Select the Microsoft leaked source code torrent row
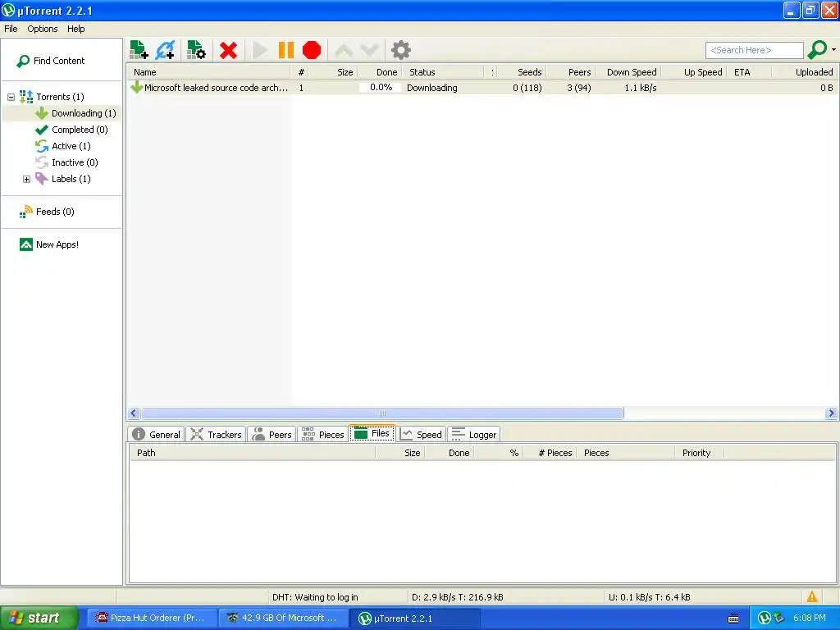Viewport: 840px width, 630px height. (482, 88)
